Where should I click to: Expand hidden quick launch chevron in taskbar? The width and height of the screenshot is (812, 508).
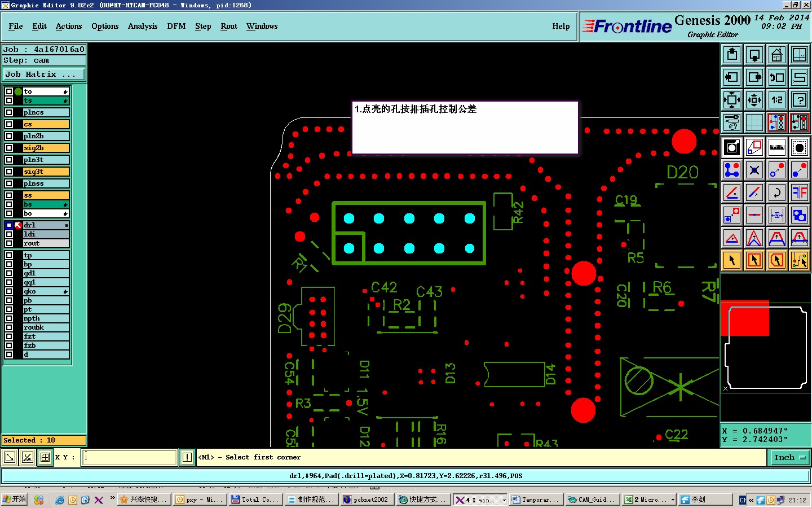point(112,498)
